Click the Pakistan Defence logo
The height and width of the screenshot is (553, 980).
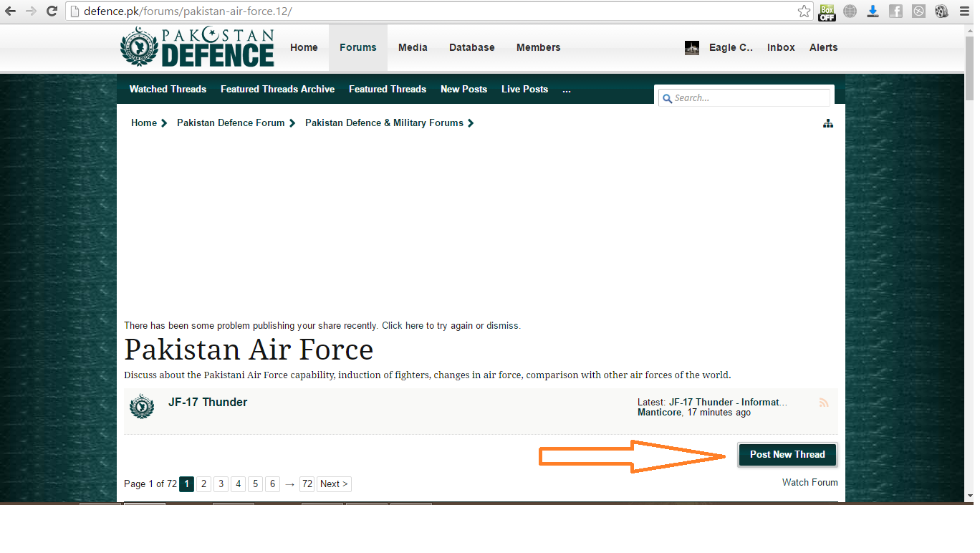point(197,47)
